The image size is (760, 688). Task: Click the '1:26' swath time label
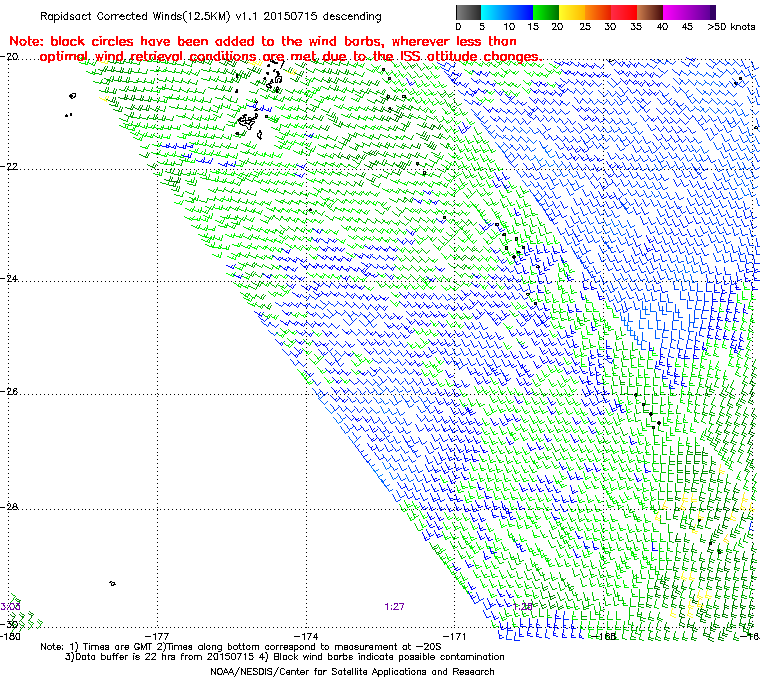522,607
